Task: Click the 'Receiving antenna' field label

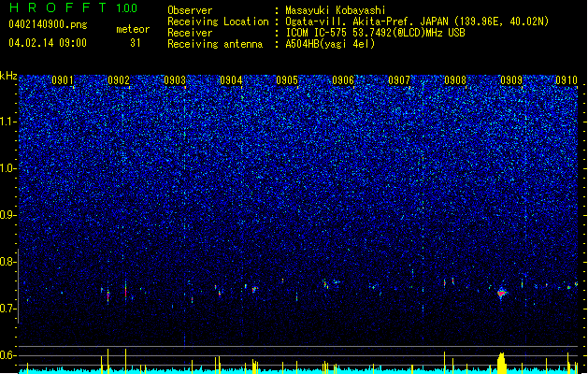Action: point(215,44)
